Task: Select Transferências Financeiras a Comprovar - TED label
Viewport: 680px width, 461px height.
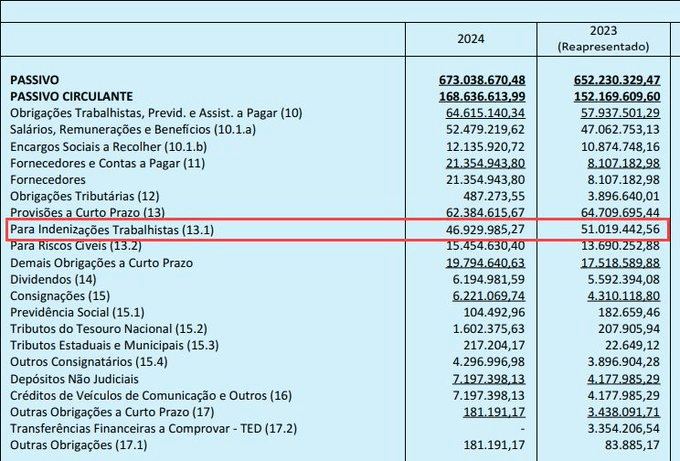Action: pyautogui.click(x=139, y=427)
